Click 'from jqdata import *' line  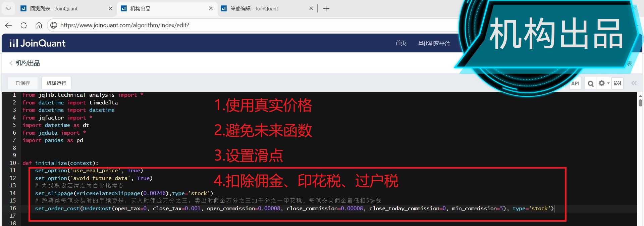pos(54,133)
